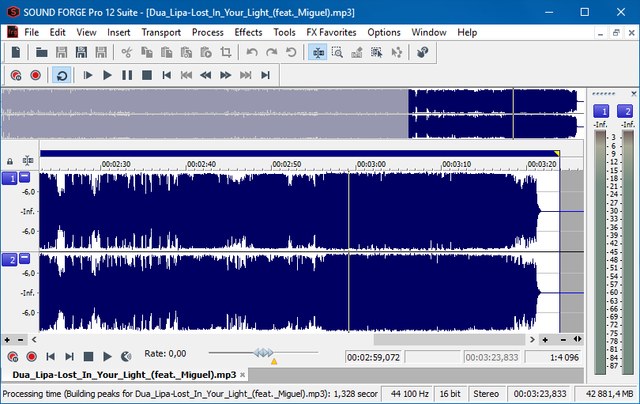Toggle channel 1 minus button in waveform

tap(24, 177)
